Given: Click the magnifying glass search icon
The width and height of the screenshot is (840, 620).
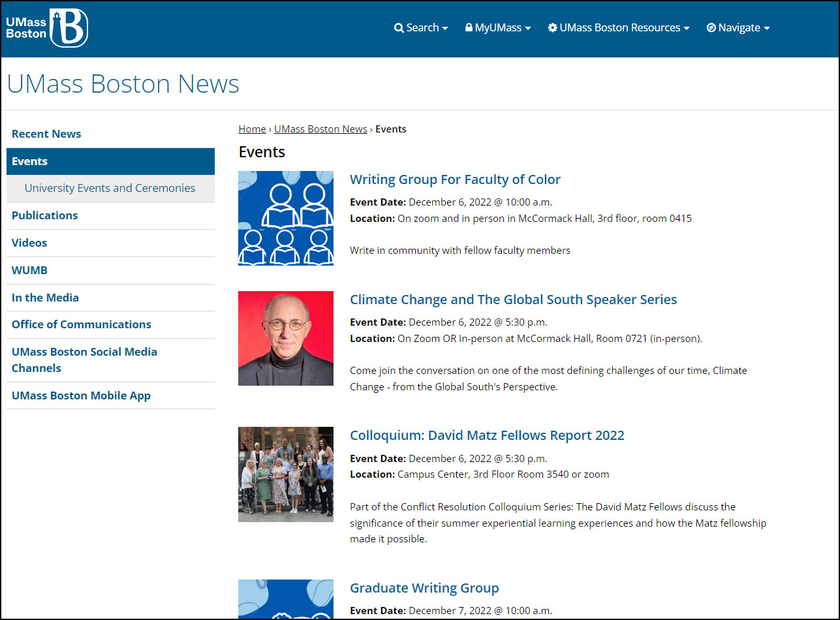Looking at the screenshot, I should coord(399,28).
